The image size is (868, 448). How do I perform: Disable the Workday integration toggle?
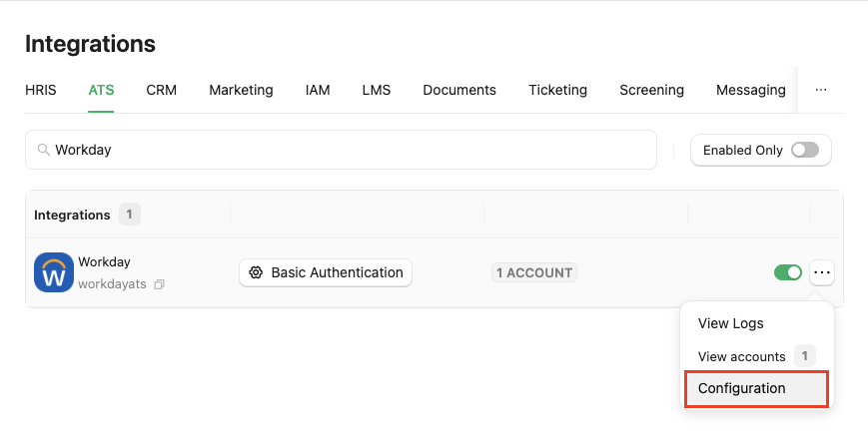(788, 272)
